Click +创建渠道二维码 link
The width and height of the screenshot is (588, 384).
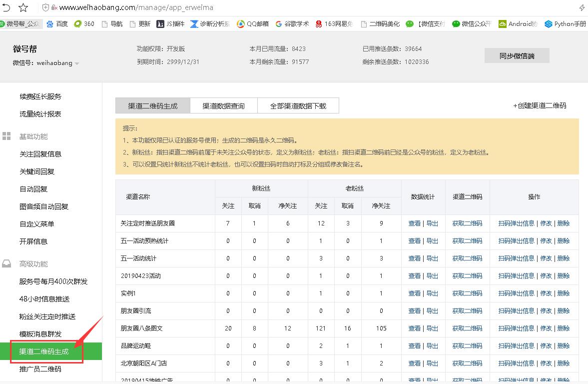coord(540,105)
